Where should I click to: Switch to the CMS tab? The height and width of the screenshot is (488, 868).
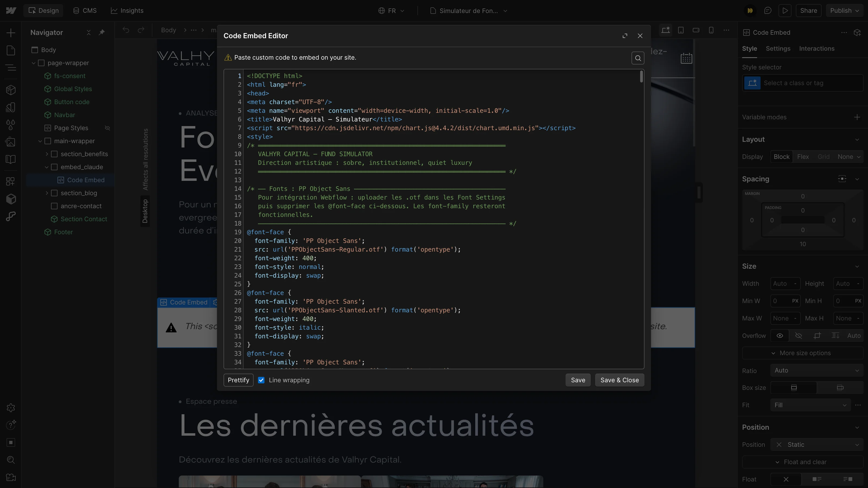click(85, 11)
